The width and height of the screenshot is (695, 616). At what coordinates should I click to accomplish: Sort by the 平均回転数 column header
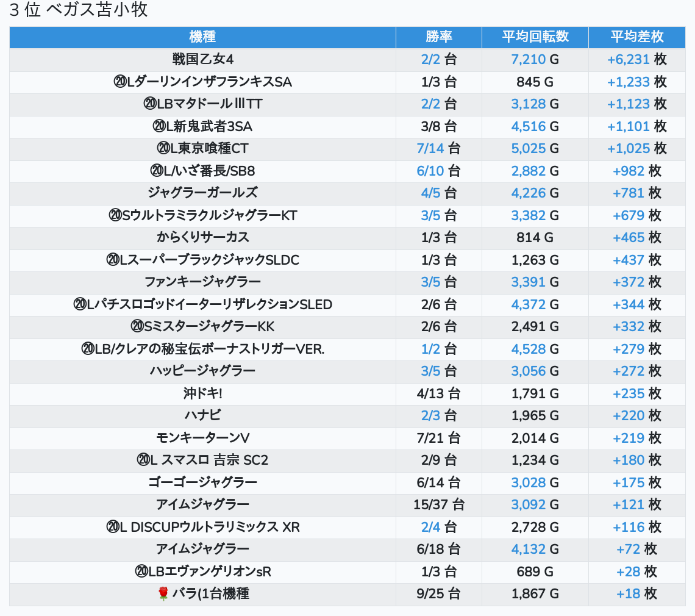coord(535,37)
